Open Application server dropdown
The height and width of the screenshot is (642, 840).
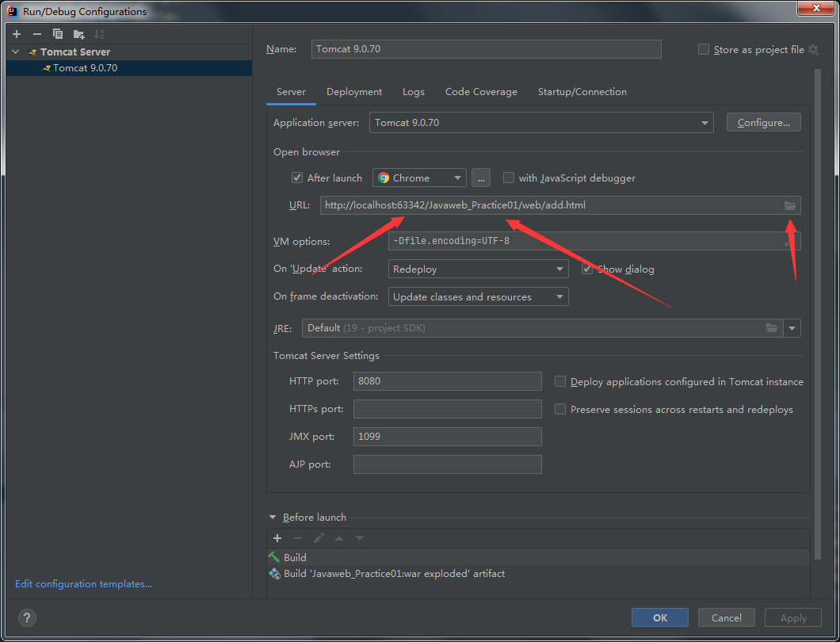click(541, 123)
